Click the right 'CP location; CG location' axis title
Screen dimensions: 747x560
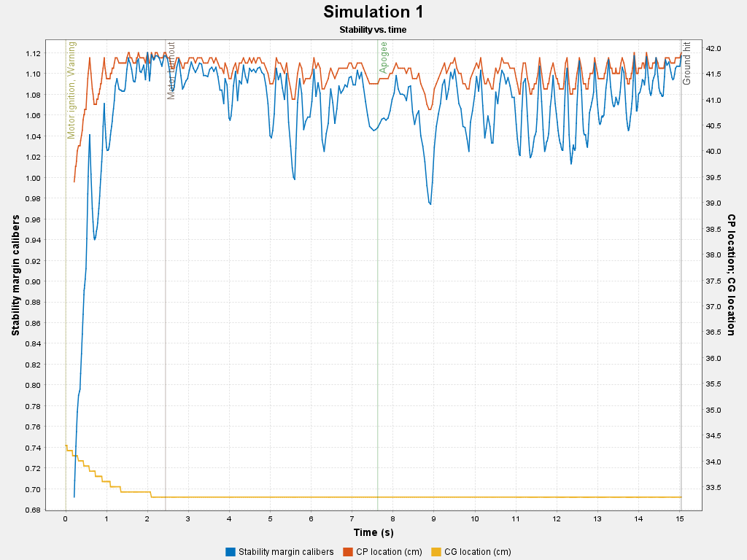point(731,275)
